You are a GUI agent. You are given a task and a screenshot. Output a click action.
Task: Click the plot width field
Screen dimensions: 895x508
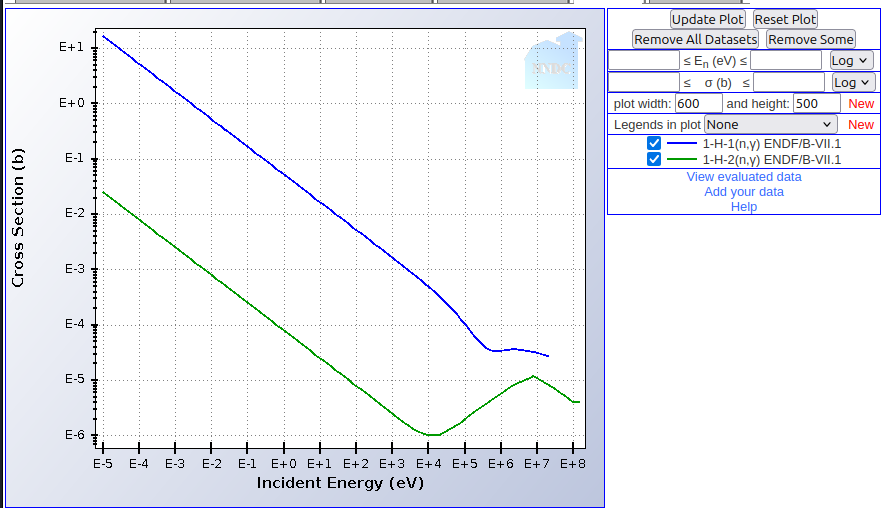[x=698, y=104]
